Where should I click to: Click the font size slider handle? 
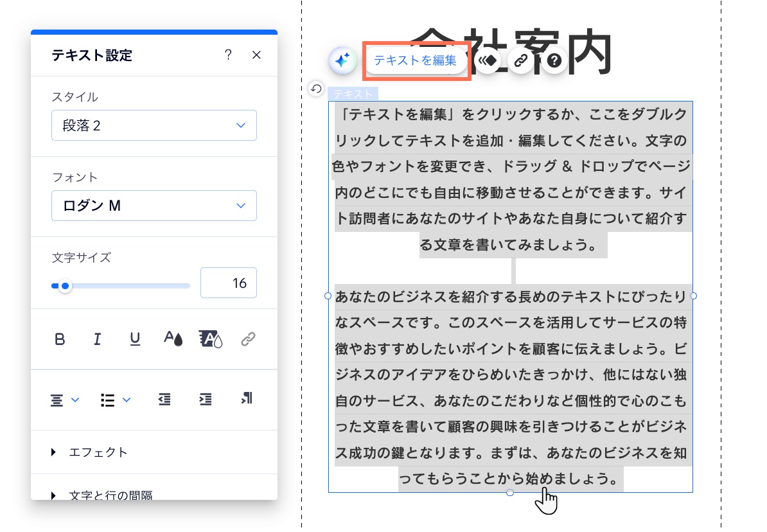click(64, 286)
